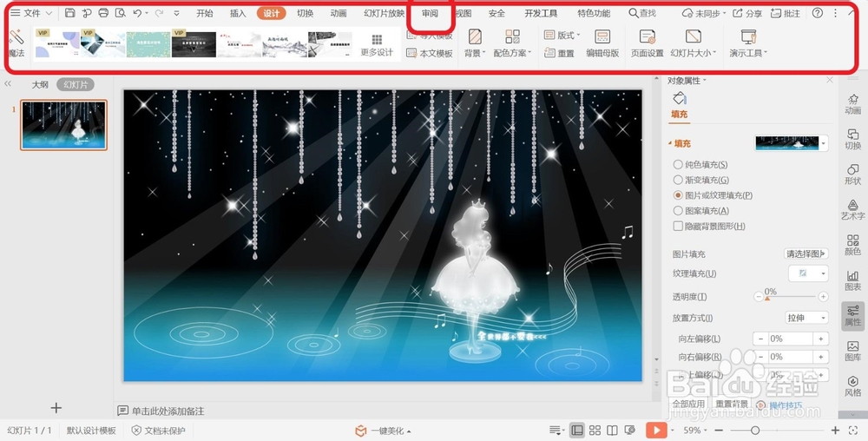Screen dimensions: 868x441
Task: Start slideshow with orange play button
Action: click(656, 431)
